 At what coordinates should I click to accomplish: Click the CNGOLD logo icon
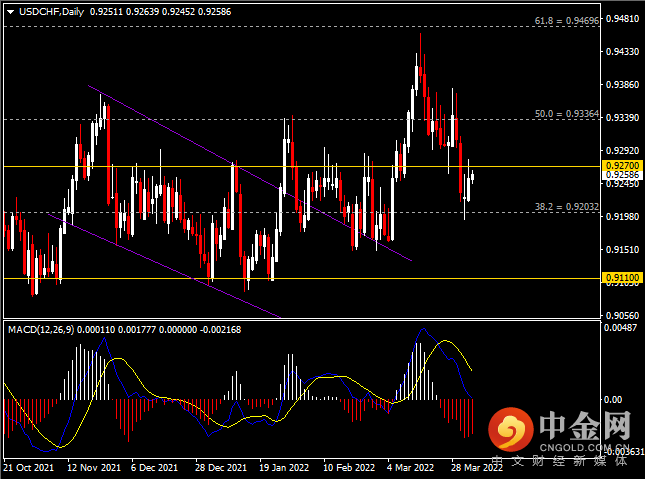pos(510,429)
